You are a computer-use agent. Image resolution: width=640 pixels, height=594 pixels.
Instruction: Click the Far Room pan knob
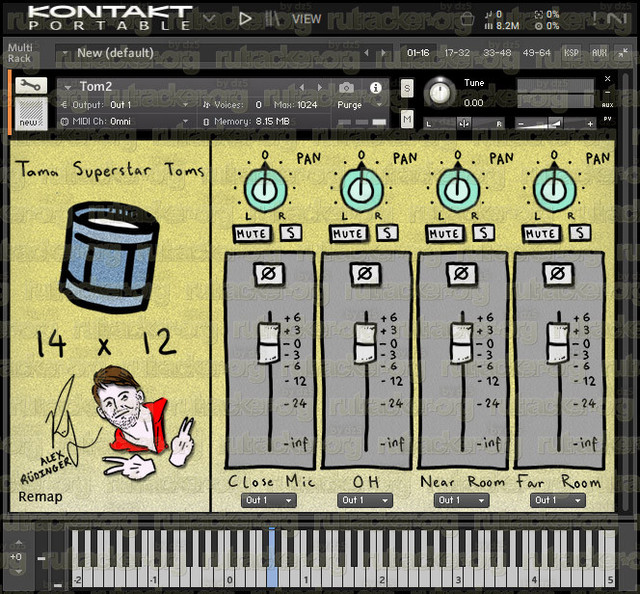[x=555, y=190]
